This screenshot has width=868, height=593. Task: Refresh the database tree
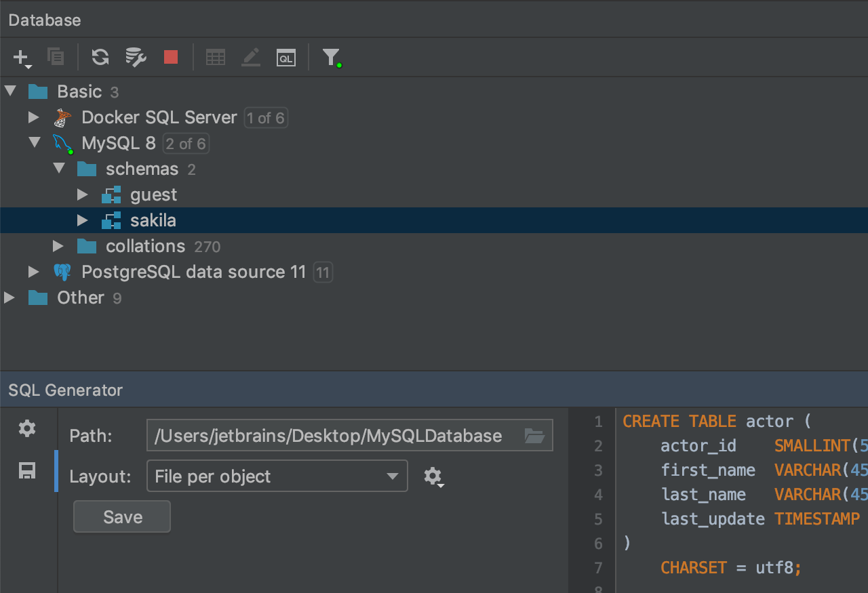(100, 57)
